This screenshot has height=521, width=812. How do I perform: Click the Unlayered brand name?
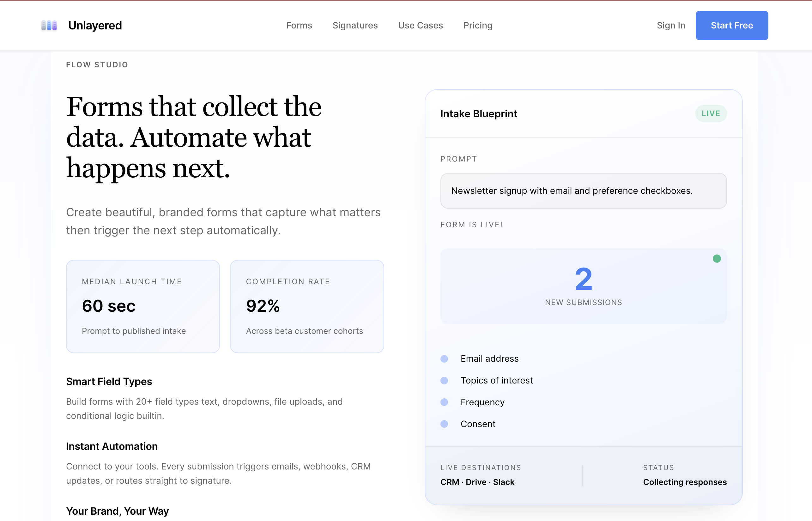point(95,25)
